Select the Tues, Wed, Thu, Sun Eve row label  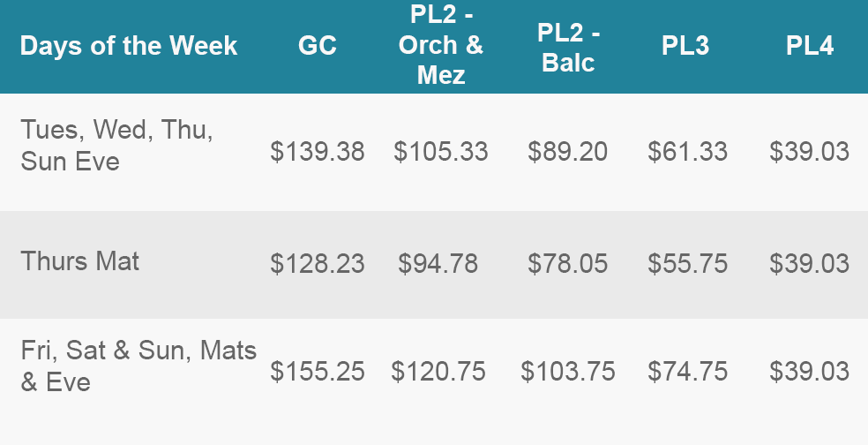click(x=116, y=145)
